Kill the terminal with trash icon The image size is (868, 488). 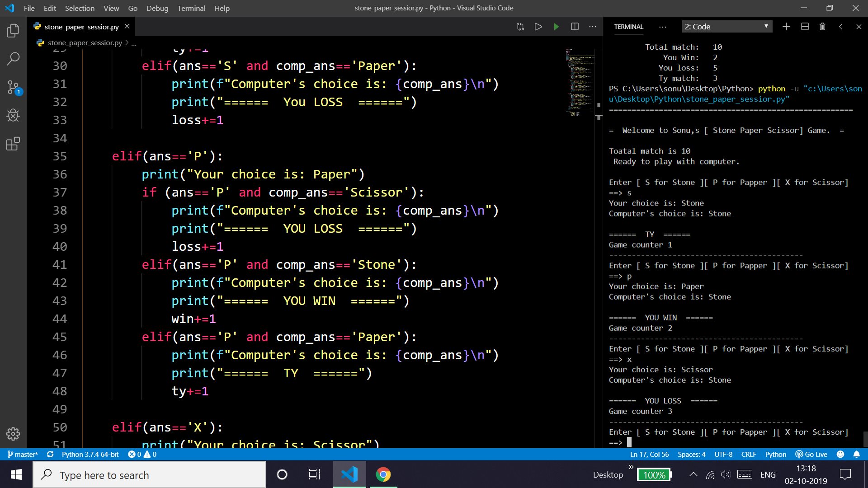822,27
